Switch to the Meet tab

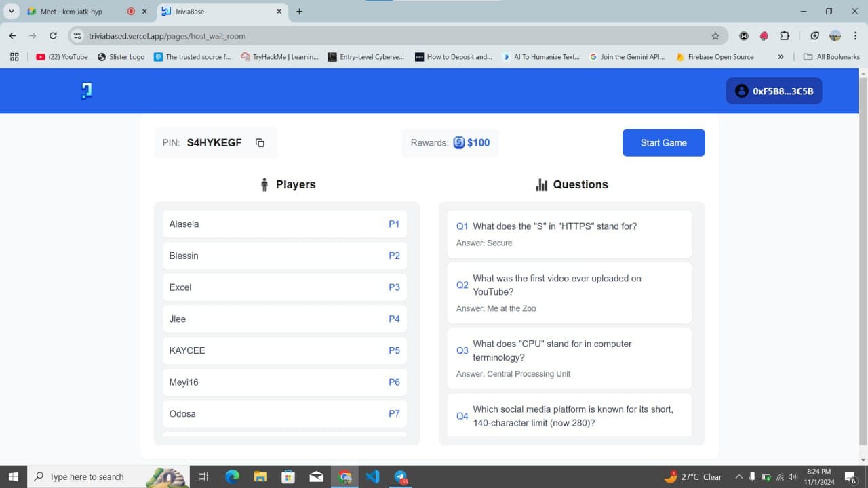(x=75, y=12)
